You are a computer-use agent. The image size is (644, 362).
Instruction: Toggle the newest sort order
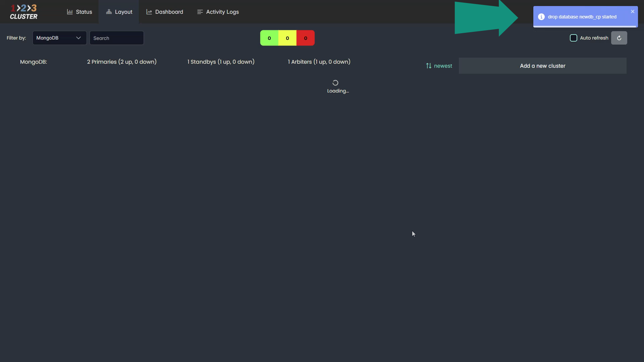[x=439, y=66]
